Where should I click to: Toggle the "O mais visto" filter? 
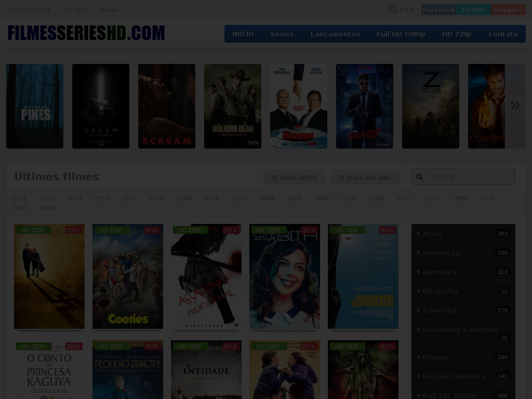coord(294,177)
